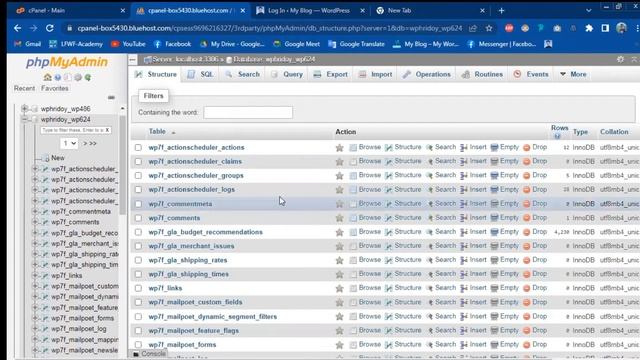The width and height of the screenshot is (640, 360).
Task: Collapse the wphridoy_wp624 database node
Action: (x=24, y=119)
